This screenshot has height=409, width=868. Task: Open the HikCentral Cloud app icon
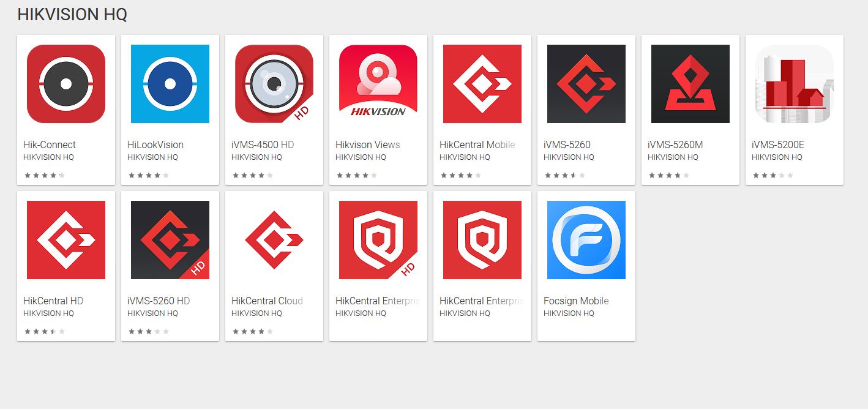click(x=274, y=240)
